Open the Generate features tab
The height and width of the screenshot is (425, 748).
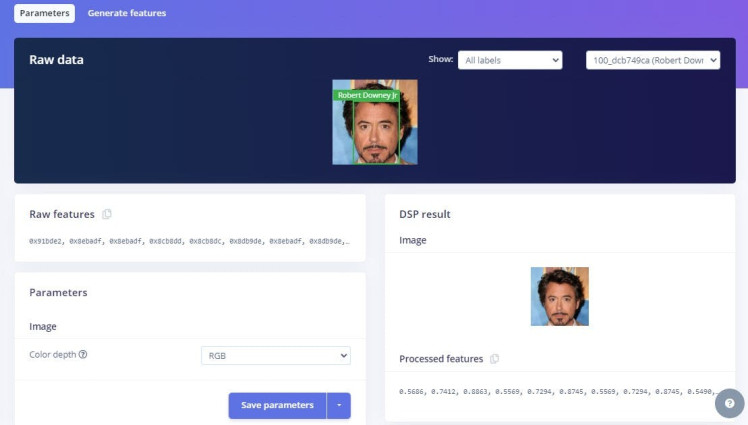coord(127,13)
